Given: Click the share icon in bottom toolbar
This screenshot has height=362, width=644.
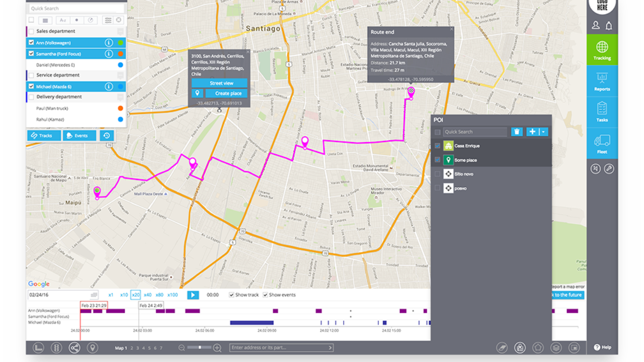Looking at the screenshot, I should [x=74, y=347].
